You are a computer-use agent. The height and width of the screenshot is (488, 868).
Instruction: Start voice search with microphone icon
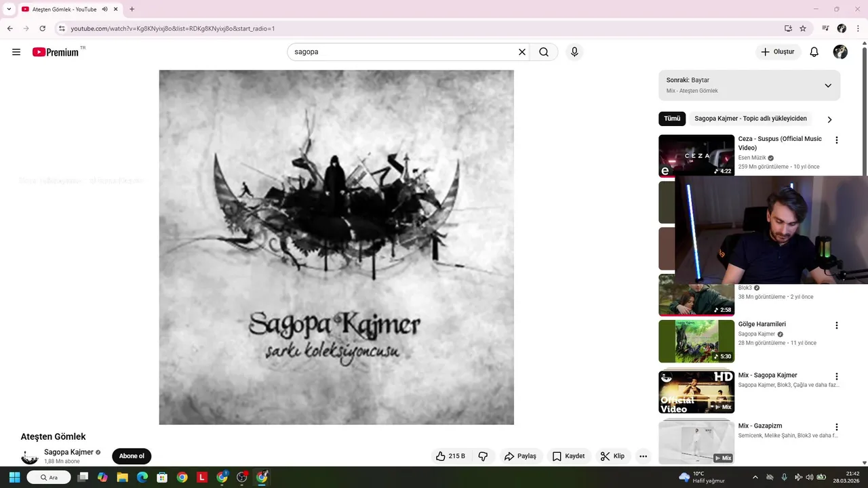tap(574, 52)
